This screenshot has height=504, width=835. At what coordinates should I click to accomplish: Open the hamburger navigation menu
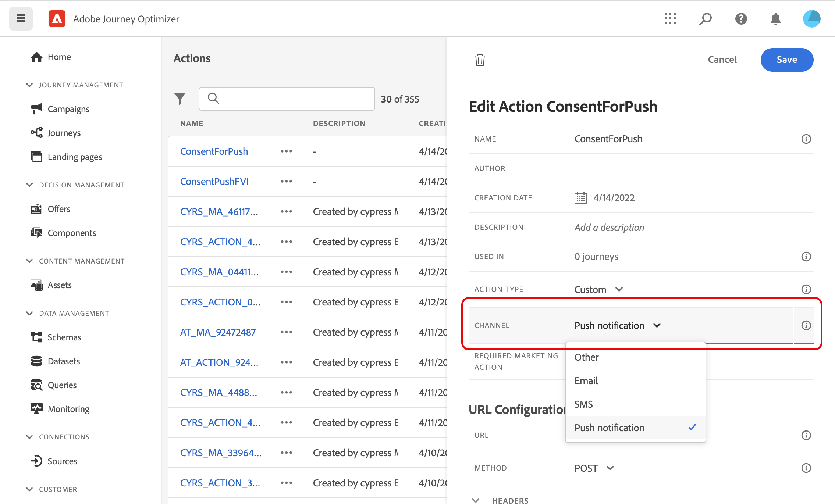[x=21, y=18]
